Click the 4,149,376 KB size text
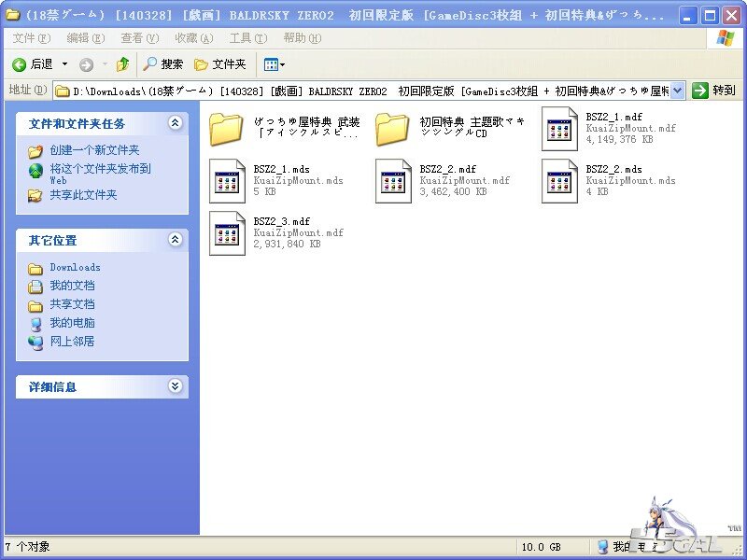747x560 pixels. tap(619, 139)
